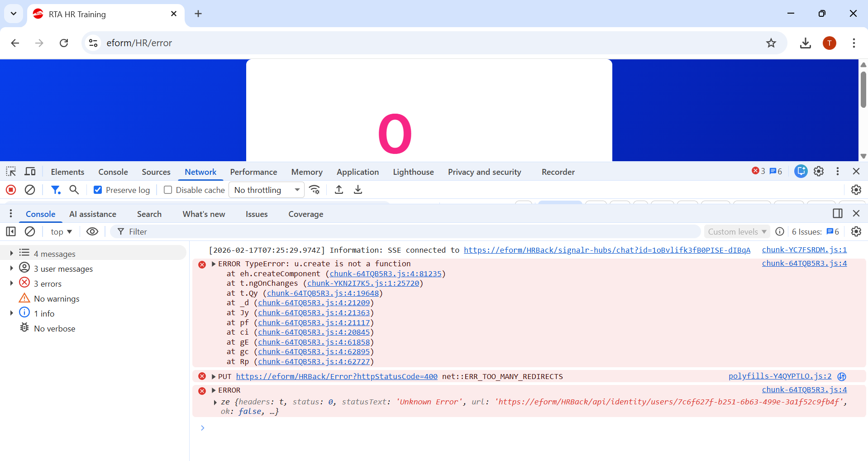Click the inspect element picker icon

(x=11, y=172)
